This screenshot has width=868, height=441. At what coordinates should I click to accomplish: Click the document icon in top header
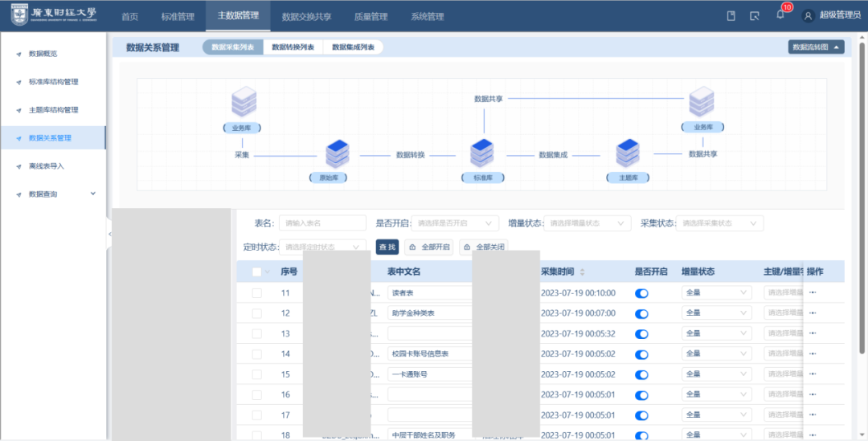pyautogui.click(x=731, y=16)
